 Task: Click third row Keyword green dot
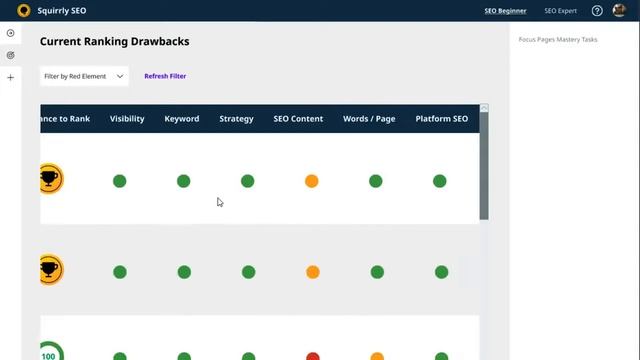click(x=184, y=356)
